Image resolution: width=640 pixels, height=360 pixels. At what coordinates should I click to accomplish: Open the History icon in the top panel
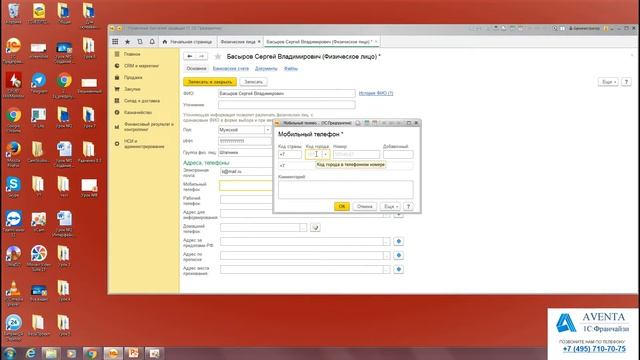pyautogui.click(x=140, y=42)
